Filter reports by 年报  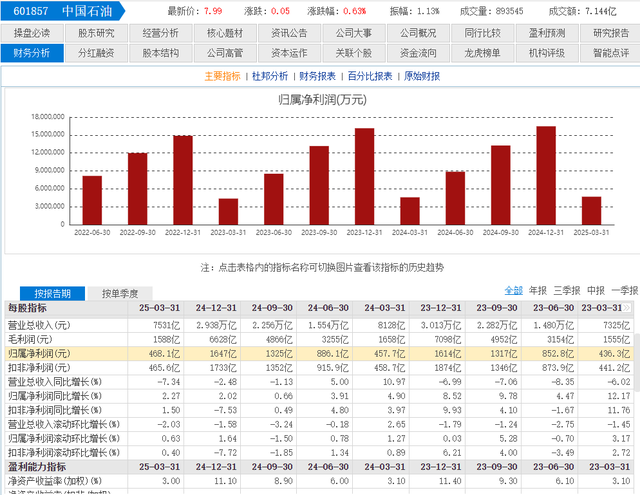coord(538,291)
